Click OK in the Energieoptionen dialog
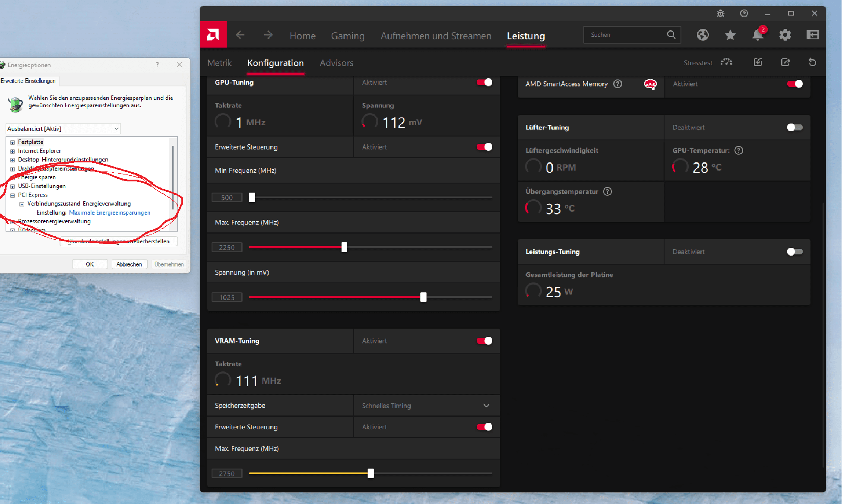Viewport: 842px width, 504px height. pyautogui.click(x=90, y=264)
